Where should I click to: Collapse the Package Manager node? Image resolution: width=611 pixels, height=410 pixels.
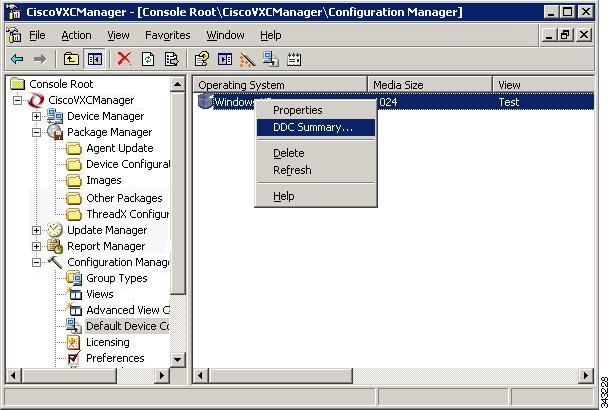[x=36, y=132]
